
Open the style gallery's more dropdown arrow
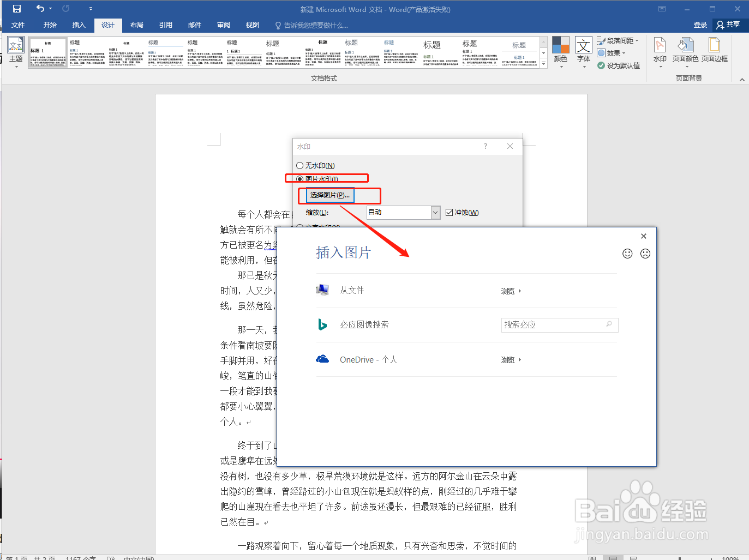click(x=542, y=63)
